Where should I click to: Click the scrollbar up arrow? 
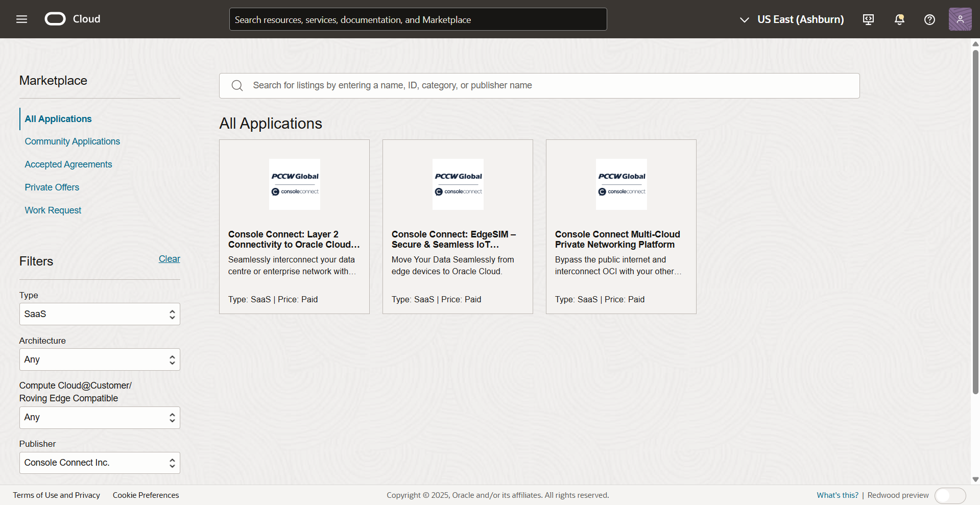point(975,44)
